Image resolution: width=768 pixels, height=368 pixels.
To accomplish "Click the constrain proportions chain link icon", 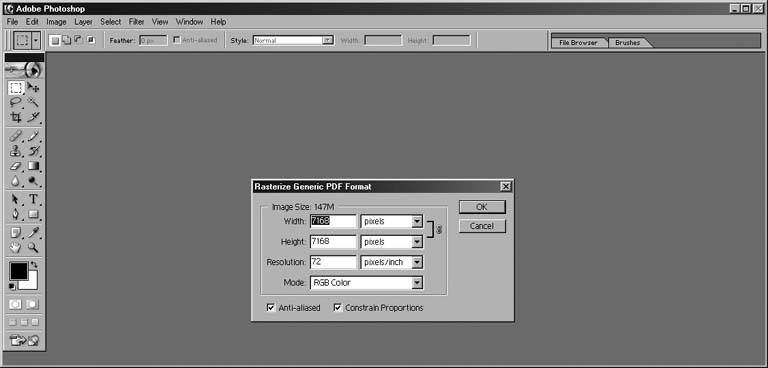I will (439, 229).
